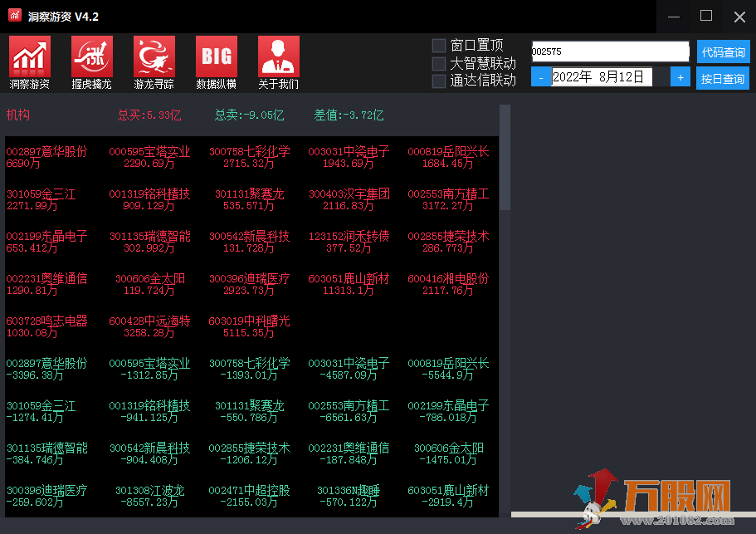Select green 301135瑞德智能 -384.746万 entry

[x=46, y=454]
